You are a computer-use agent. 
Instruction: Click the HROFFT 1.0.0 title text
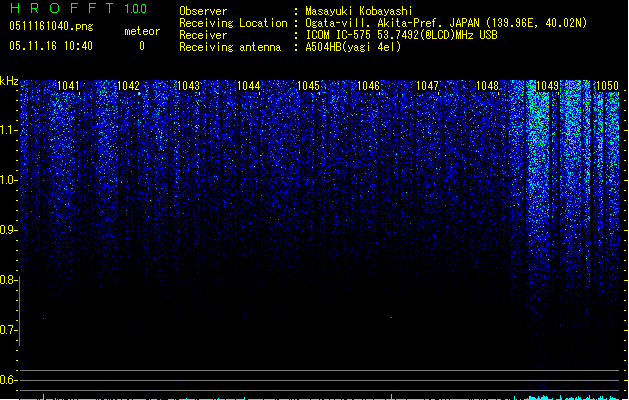click(x=78, y=8)
